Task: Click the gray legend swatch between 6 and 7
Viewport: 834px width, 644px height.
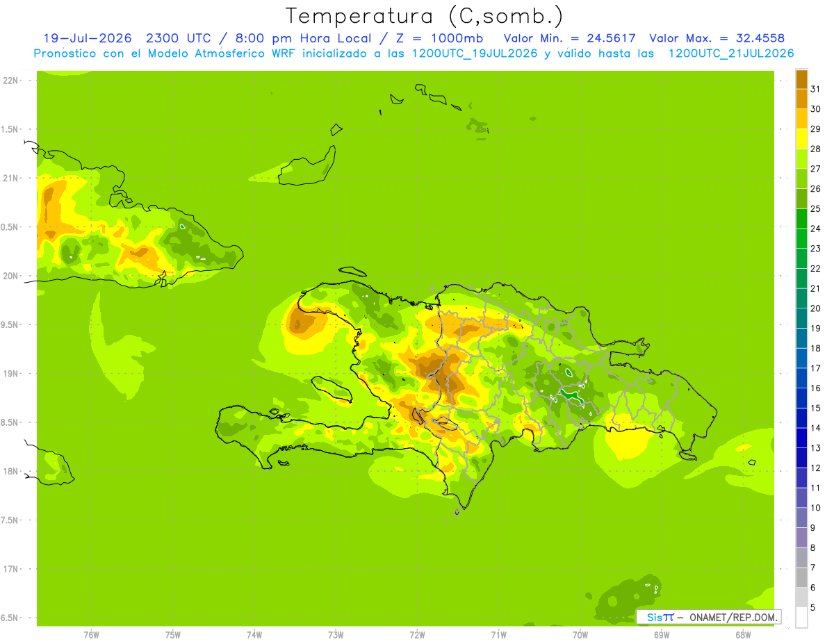Action: point(801,577)
